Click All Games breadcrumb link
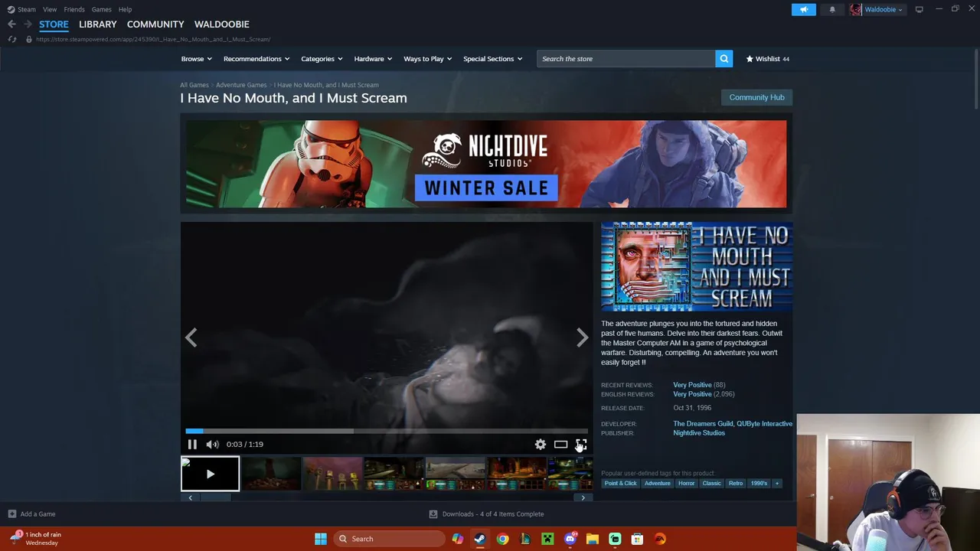This screenshot has height=551, width=980. pos(194,85)
